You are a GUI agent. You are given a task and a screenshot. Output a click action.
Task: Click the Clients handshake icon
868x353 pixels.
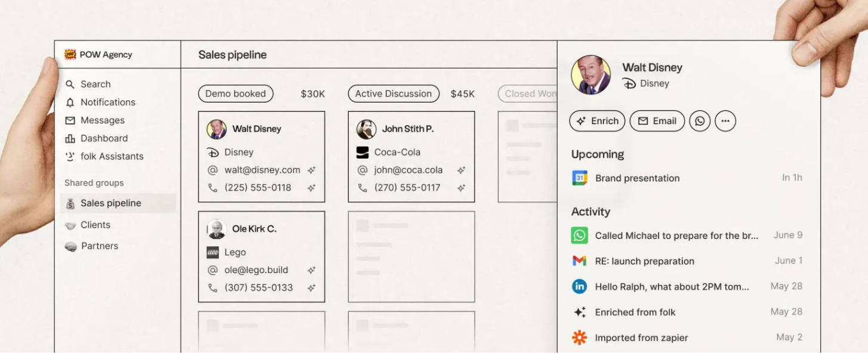pyautogui.click(x=70, y=225)
